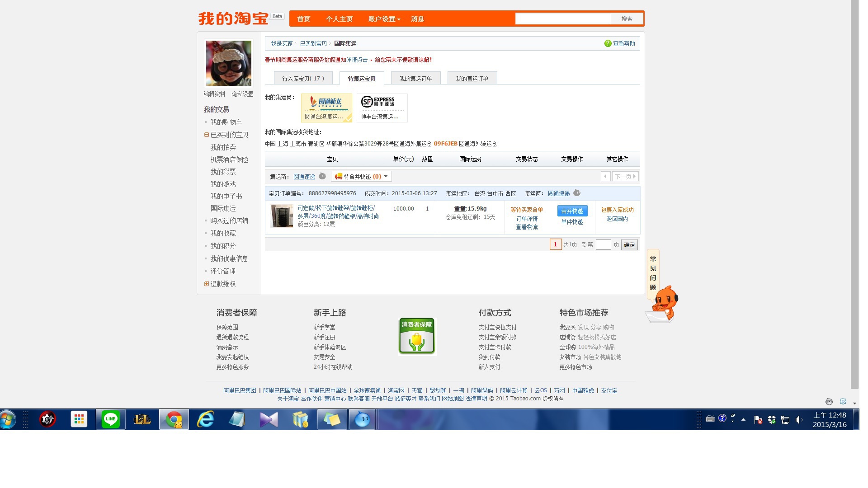Click the 确定 page jump button
The width and height of the screenshot is (868, 488).
(629, 244)
